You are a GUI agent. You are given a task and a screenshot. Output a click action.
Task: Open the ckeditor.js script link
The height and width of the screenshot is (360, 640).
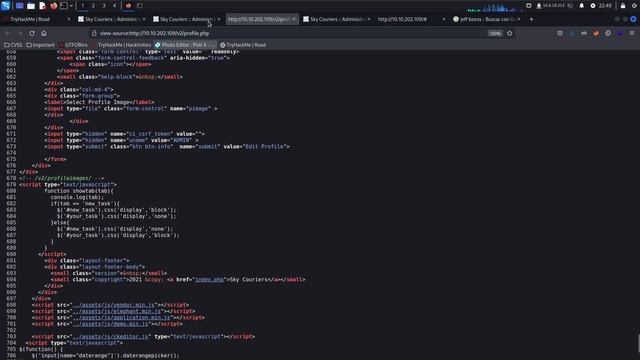[111, 337]
